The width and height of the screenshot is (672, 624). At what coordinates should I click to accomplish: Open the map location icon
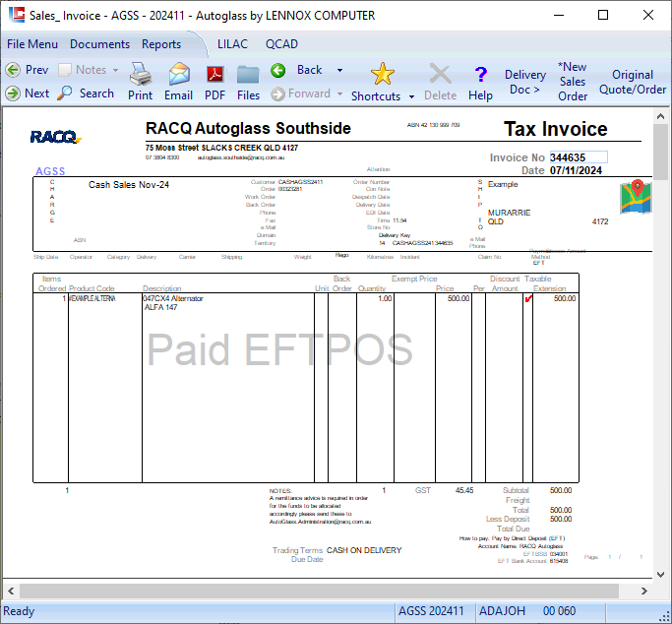point(636,197)
